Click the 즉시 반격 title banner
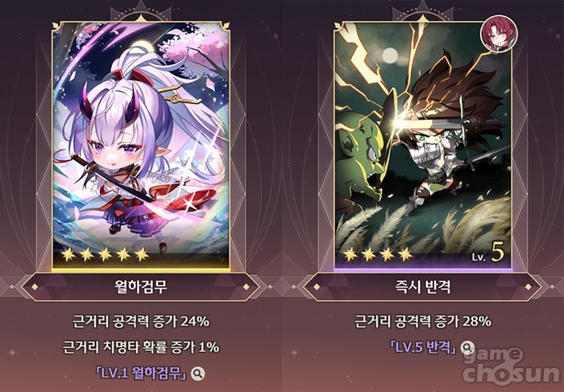564x392 pixels. [x=423, y=287]
